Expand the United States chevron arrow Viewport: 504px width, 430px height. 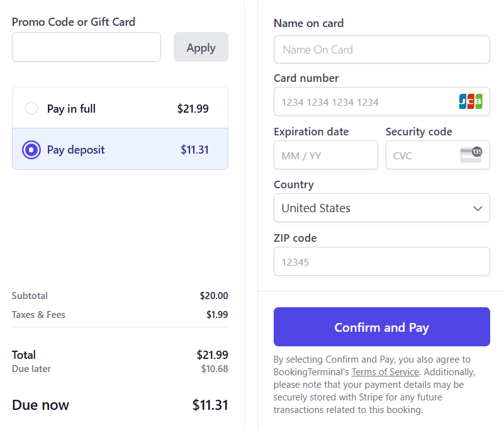coord(478,209)
